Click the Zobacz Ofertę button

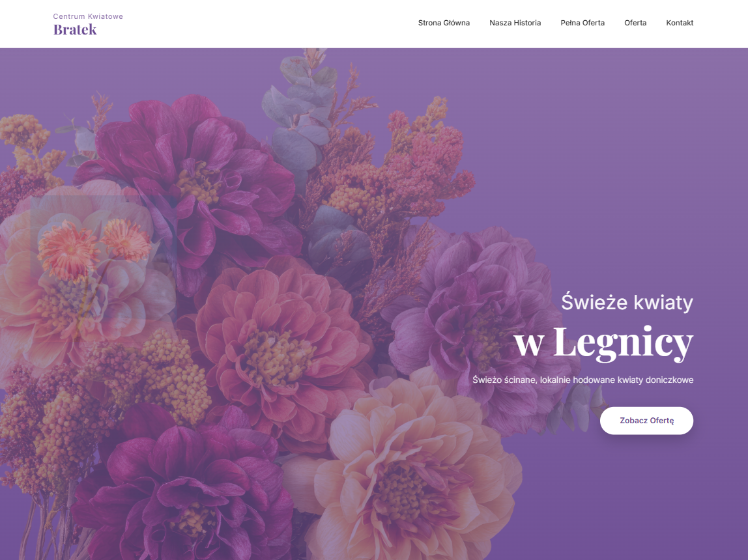pos(646,421)
